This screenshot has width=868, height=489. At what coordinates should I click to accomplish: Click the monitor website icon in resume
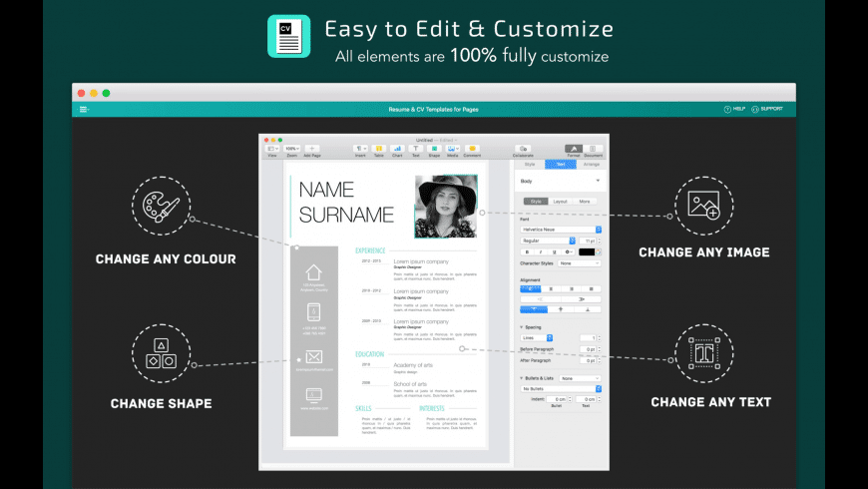[314, 395]
